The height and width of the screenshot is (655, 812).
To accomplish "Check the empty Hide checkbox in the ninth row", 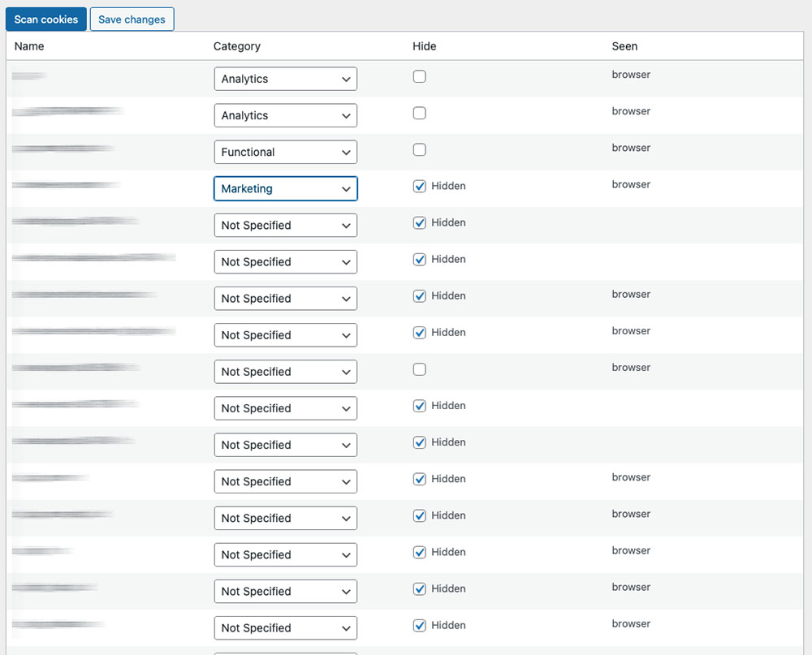I will click(419, 369).
